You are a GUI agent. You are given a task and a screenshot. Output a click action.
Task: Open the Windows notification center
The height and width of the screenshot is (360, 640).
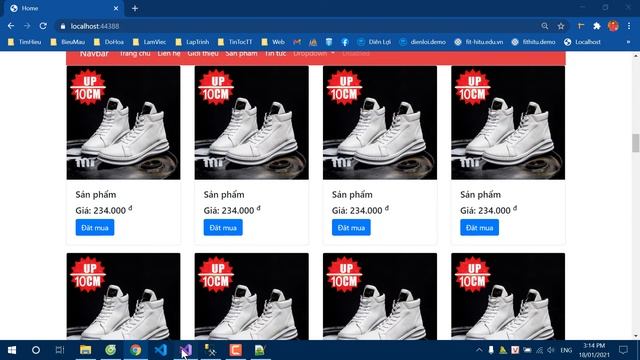point(623,350)
